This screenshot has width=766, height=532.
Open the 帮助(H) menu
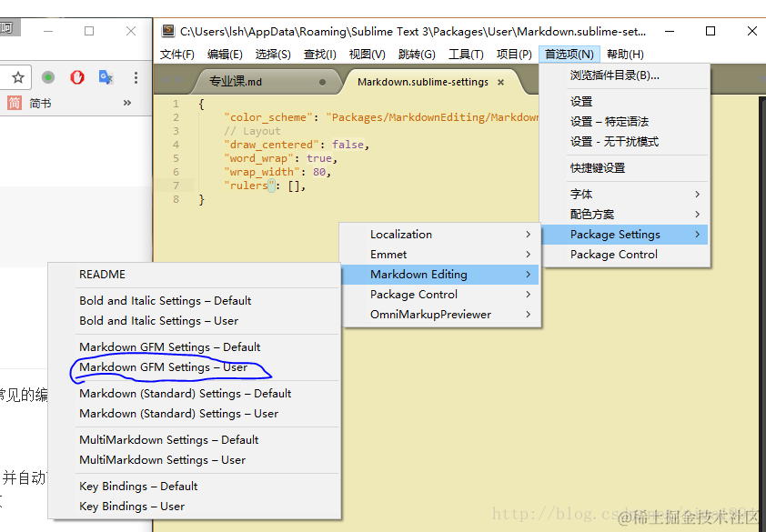[625, 55]
